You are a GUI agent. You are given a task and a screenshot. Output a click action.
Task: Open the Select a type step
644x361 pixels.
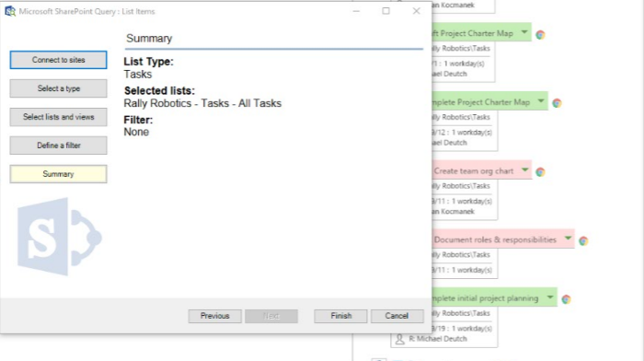[58, 88]
